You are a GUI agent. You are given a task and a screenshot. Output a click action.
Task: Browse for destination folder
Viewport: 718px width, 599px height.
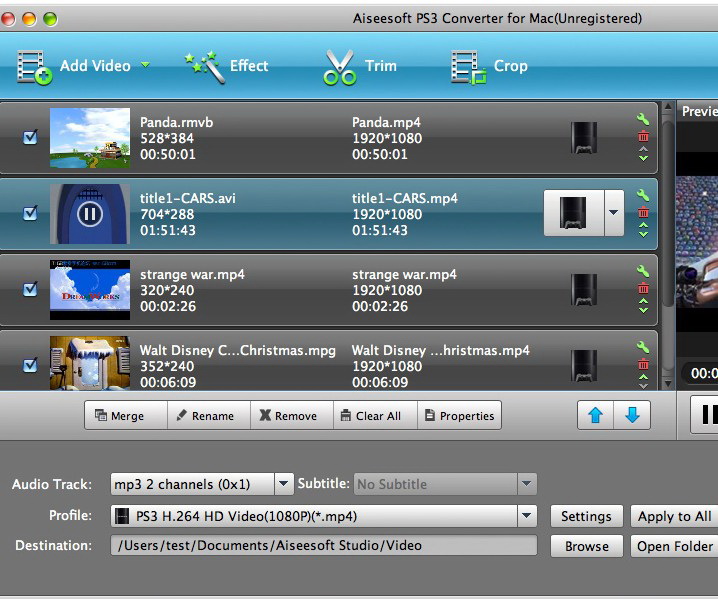click(x=587, y=546)
